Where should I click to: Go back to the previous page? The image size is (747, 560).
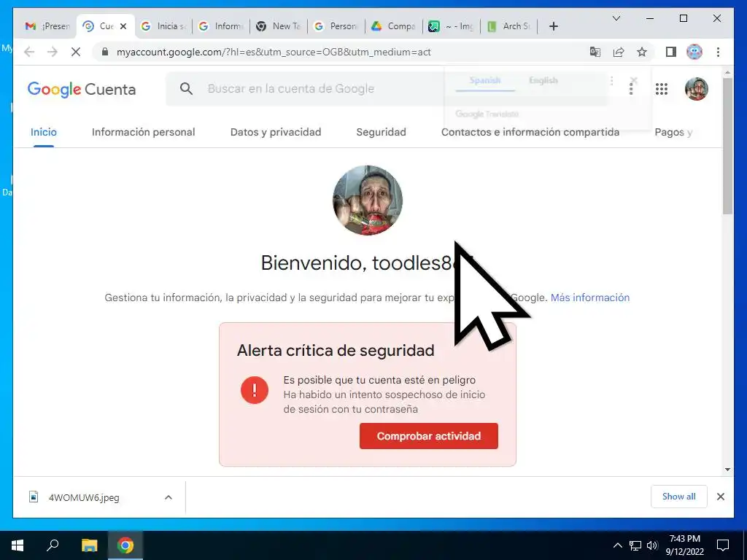29,52
